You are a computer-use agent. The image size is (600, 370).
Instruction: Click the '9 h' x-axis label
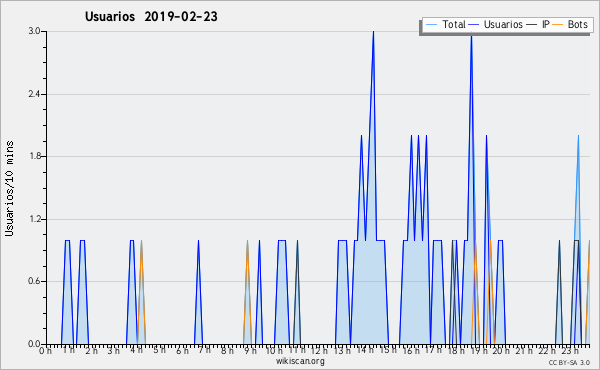[250, 350]
